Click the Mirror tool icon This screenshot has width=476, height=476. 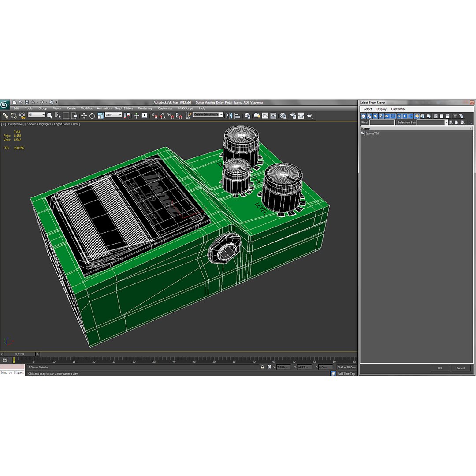(x=229, y=115)
